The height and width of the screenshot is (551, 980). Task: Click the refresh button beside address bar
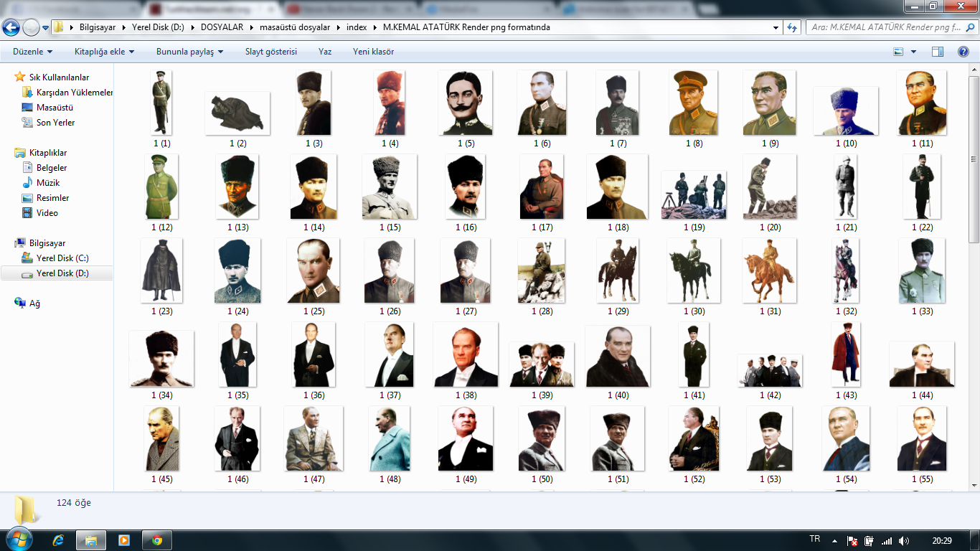click(793, 27)
